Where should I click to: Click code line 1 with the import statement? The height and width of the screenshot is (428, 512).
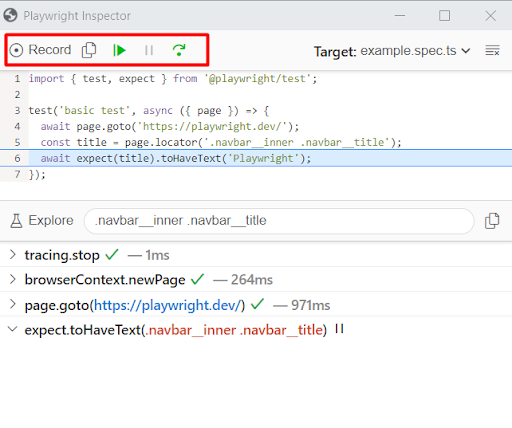tap(173, 79)
